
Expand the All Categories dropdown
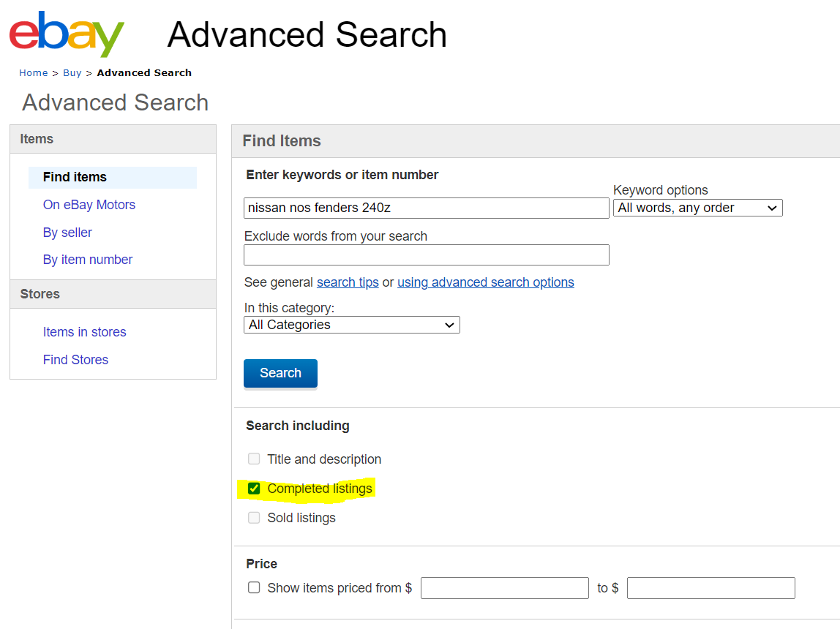click(352, 325)
